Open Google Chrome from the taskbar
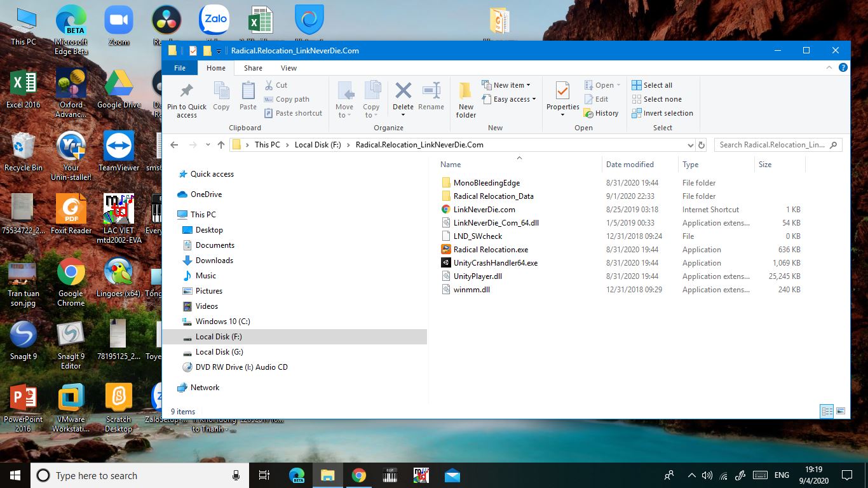Viewport: 868px width, 488px height. [359, 475]
